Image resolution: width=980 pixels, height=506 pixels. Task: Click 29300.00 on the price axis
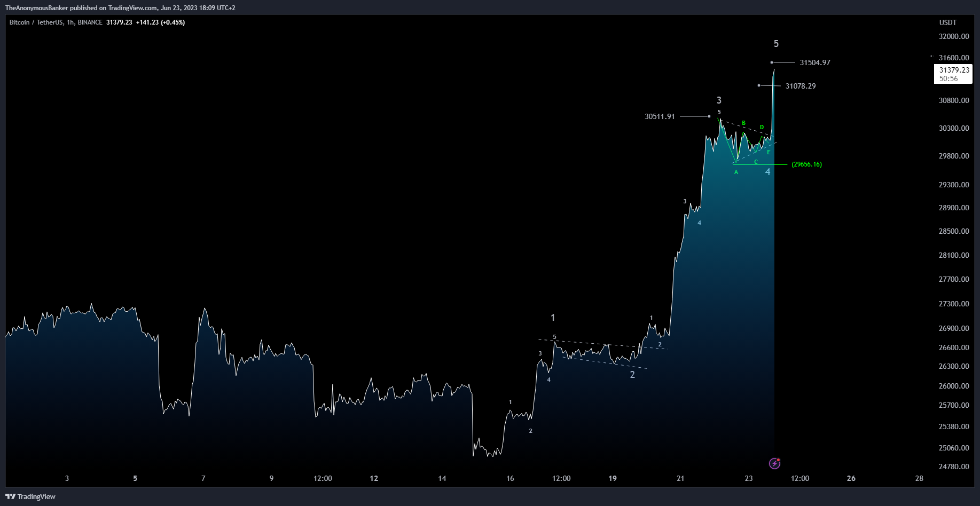pos(953,185)
